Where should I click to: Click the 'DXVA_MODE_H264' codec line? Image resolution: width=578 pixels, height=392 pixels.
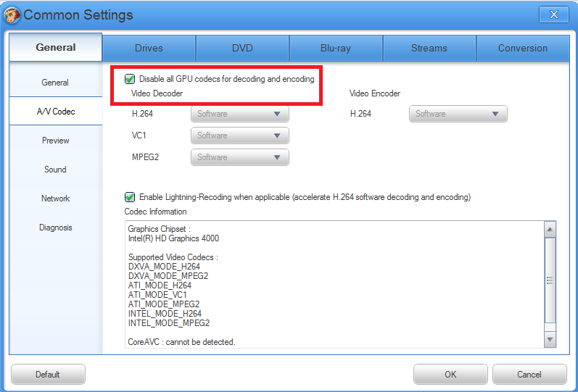[x=164, y=267]
